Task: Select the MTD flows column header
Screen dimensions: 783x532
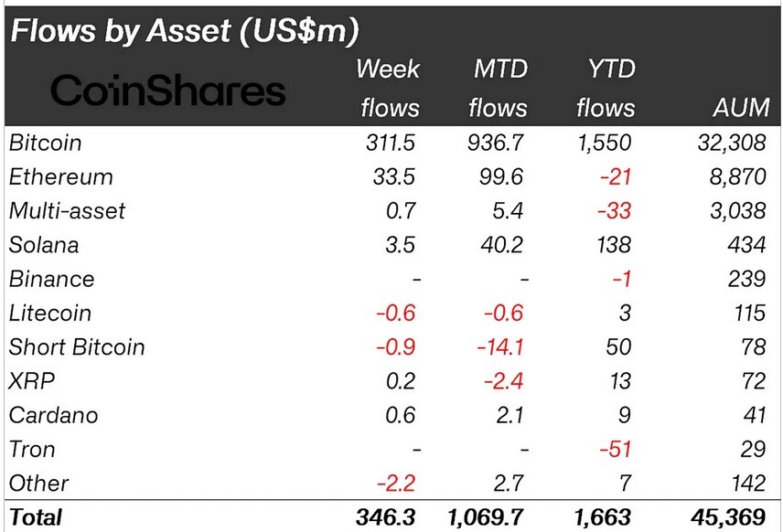Action: (498, 88)
